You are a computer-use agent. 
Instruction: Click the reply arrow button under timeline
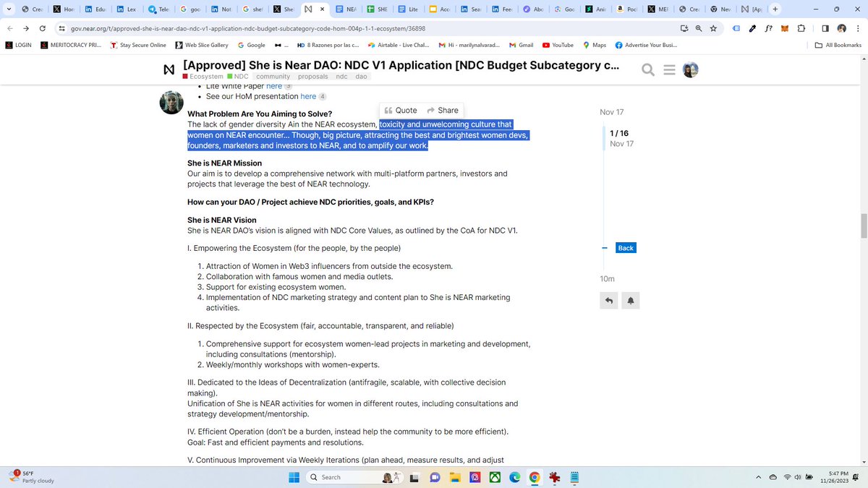tap(609, 301)
